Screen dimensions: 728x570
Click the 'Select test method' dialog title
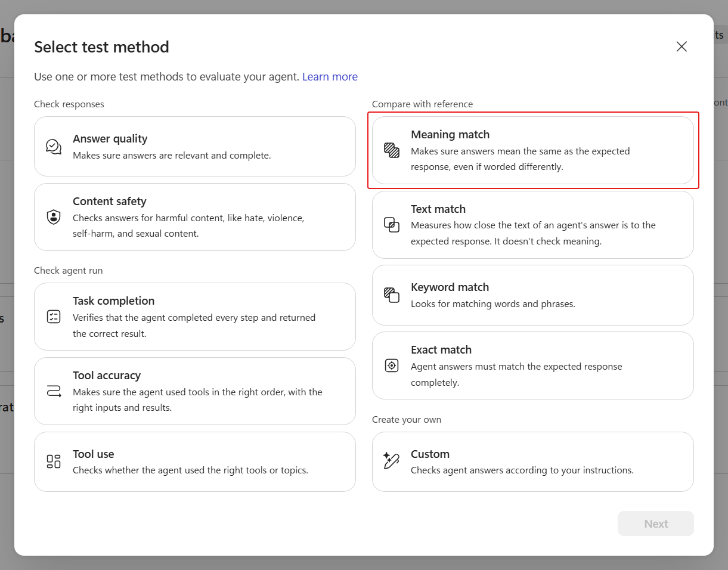pos(101,47)
